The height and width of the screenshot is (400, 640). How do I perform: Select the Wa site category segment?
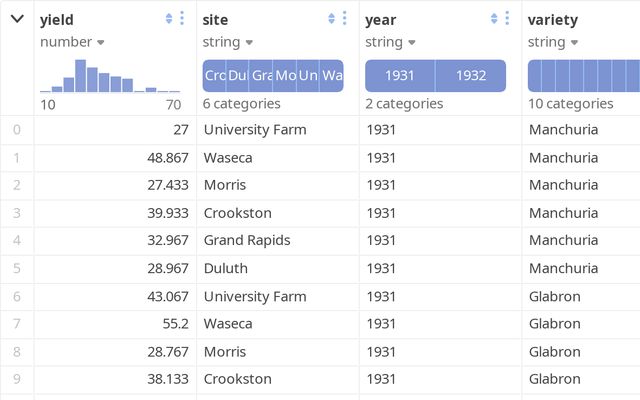pyautogui.click(x=332, y=76)
